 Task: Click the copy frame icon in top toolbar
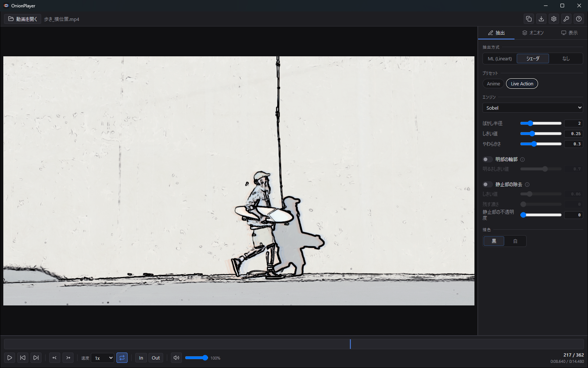(x=529, y=19)
